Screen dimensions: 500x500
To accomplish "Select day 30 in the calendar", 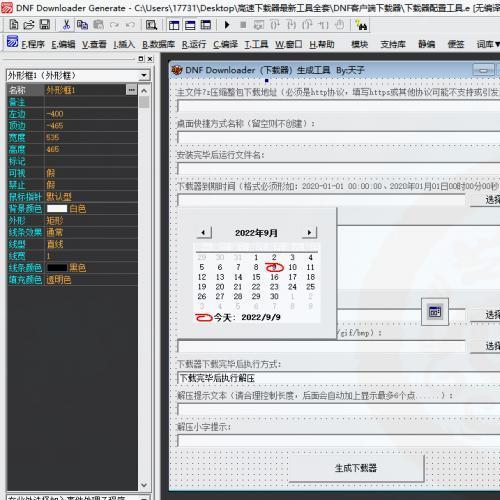I will 274,296.
